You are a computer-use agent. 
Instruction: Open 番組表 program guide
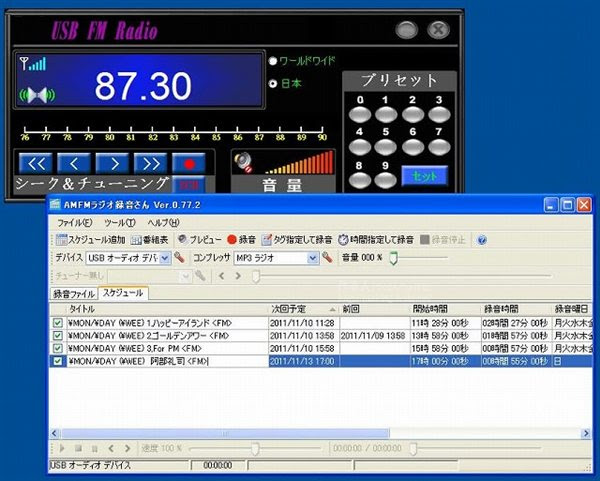click(x=149, y=240)
